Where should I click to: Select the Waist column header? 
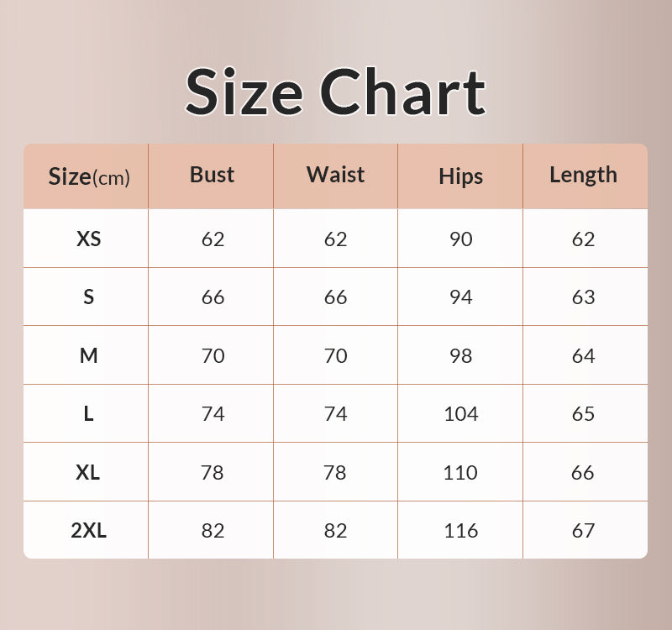pyautogui.click(x=335, y=175)
